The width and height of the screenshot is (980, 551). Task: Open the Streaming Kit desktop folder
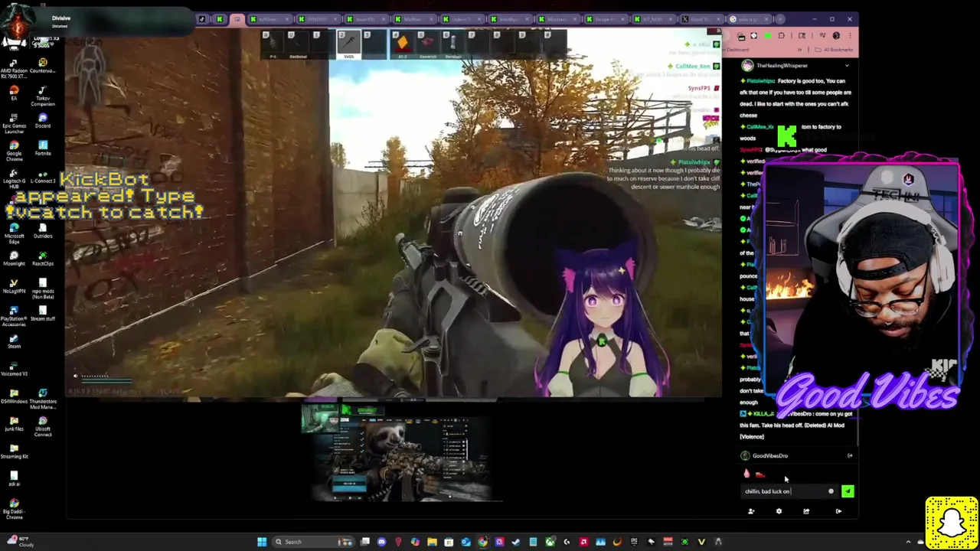[x=14, y=452]
